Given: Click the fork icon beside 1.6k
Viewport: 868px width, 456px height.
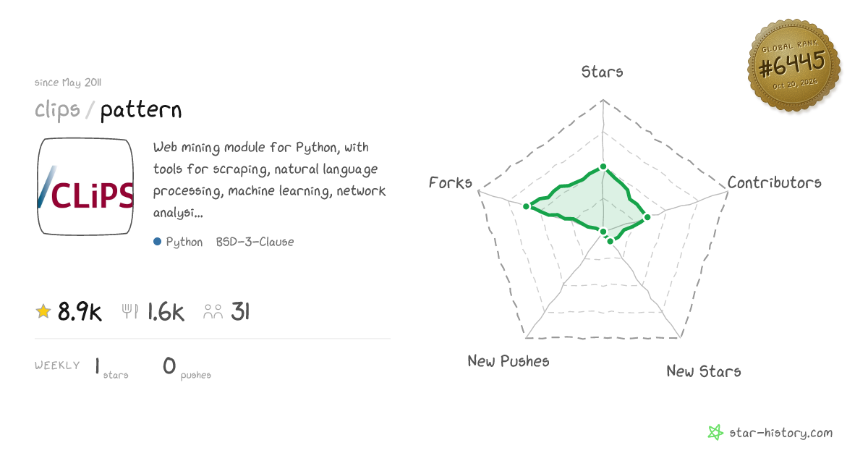Looking at the screenshot, I should [130, 311].
